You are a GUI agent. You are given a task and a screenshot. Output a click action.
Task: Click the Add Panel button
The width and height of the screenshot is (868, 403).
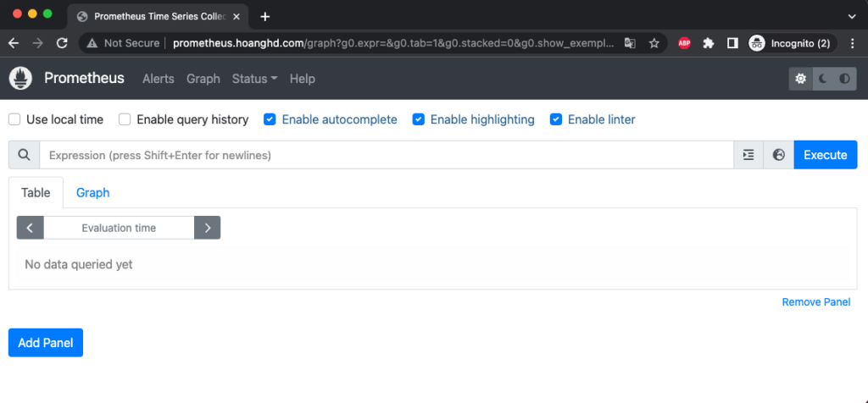click(x=46, y=343)
